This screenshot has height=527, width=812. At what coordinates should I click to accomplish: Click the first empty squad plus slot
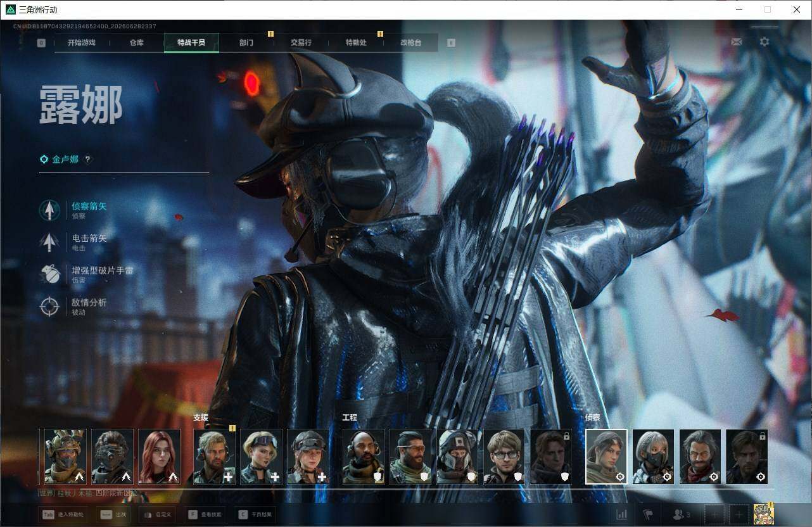[714, 514]
